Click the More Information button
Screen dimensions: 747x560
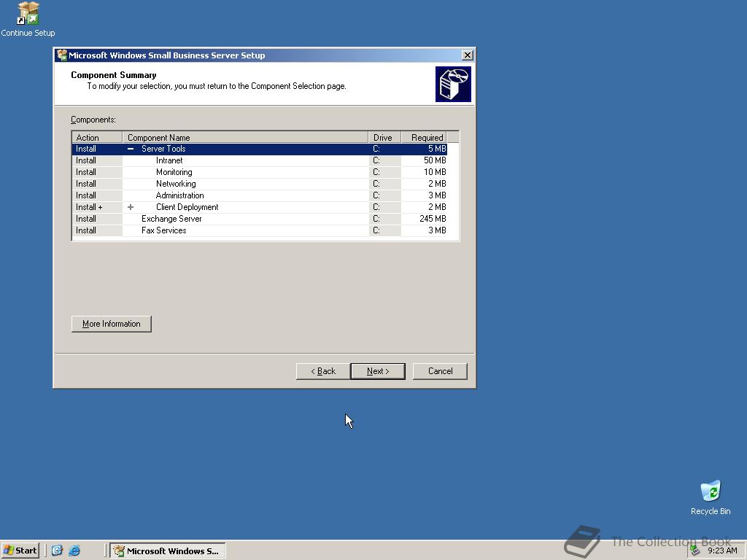pyautogui.click(x=112, y=324)
